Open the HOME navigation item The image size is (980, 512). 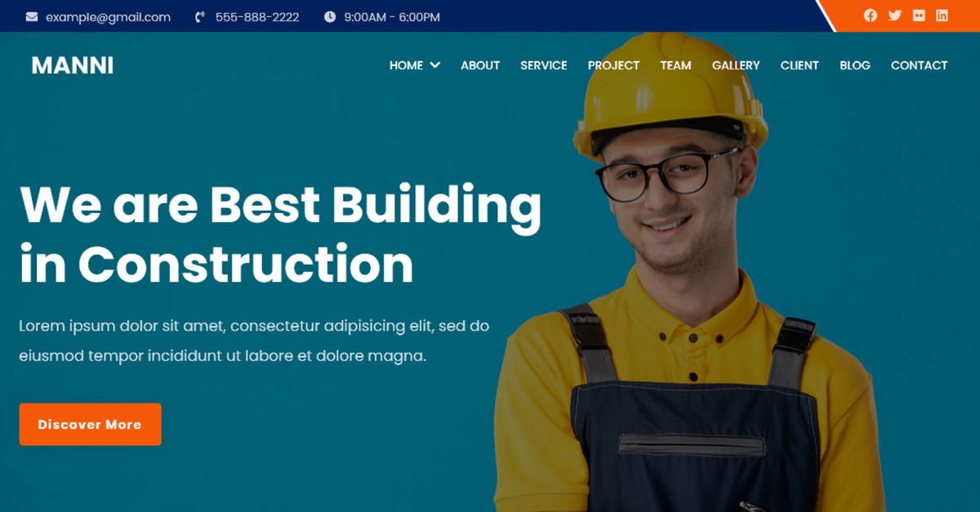pos(406,65)
